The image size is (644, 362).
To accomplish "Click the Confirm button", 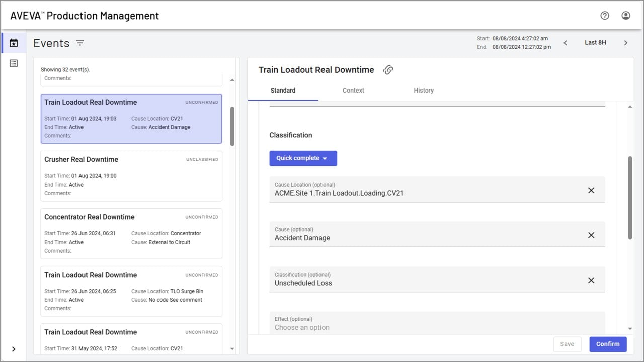I will click(x=608, y=344).
